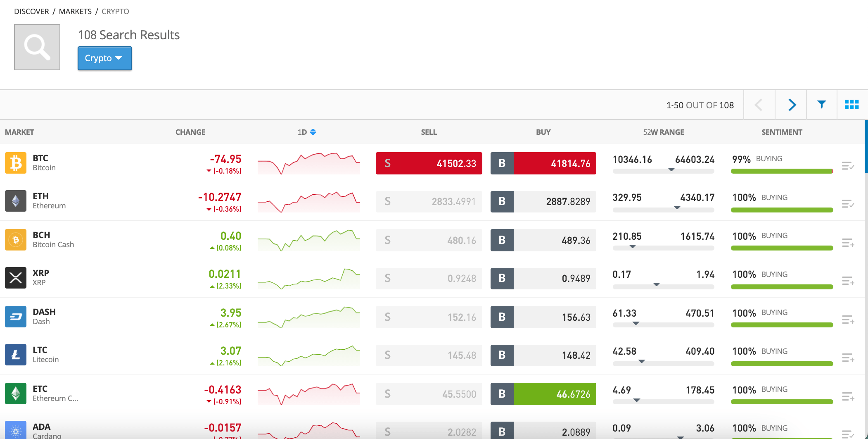Click the Dash logo icon
This screenshot has width=868, height=439.
point(16,317)
